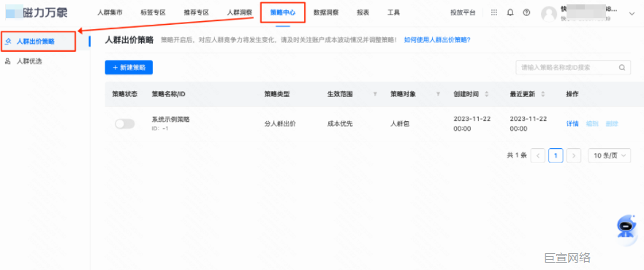
Task: Toggle the 系统示例策略 status switch
Action: [x=124, y=124]
